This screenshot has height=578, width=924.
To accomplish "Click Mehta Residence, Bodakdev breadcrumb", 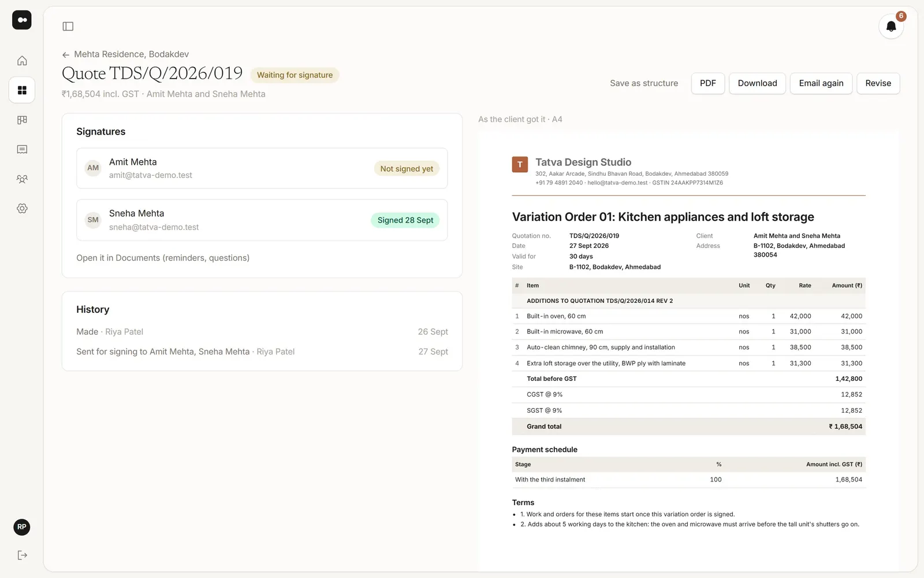I will (132, 54).
